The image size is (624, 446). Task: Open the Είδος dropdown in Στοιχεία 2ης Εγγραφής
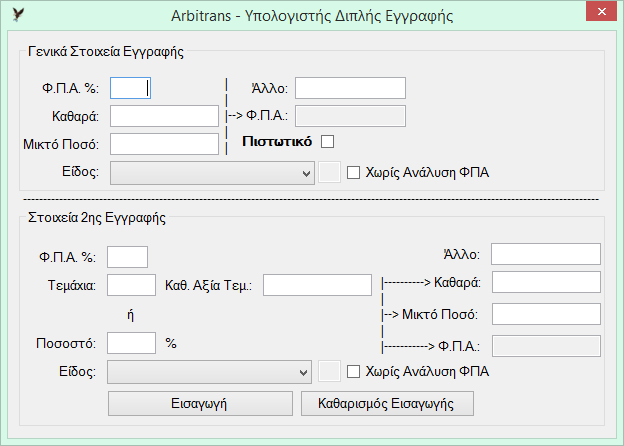[x=209, y=372]
